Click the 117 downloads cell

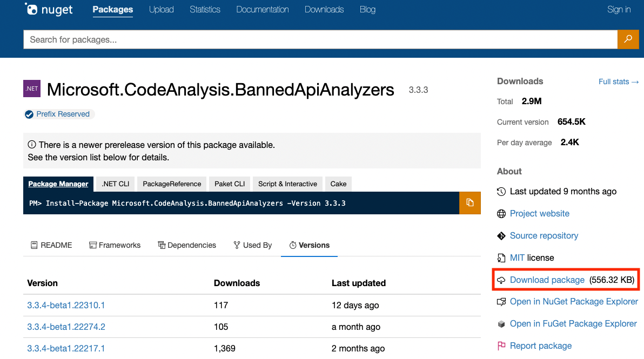[221, 305]
